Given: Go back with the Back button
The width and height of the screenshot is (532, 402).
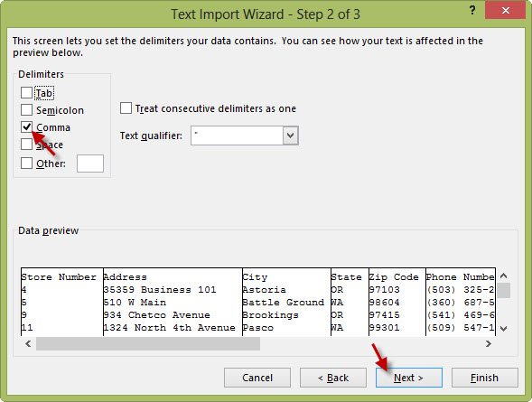Looking at the screenshot, I should click(333, 378).
